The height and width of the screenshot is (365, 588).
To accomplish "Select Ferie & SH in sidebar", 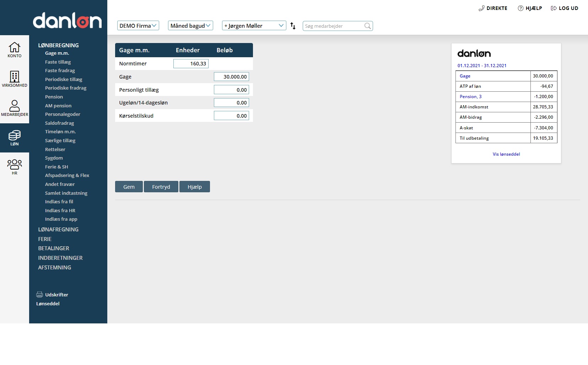I will click(56, 167).
